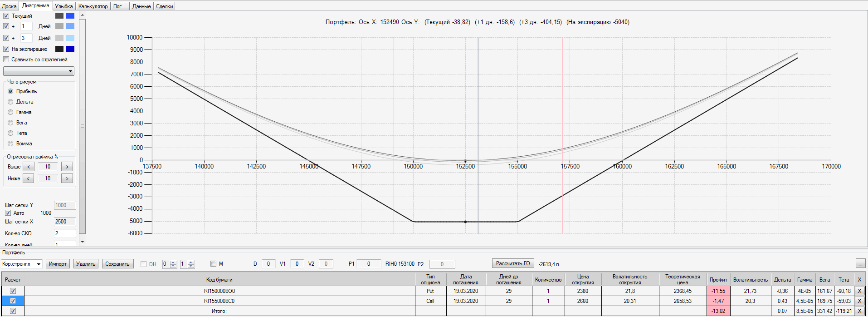Image resolution: width=868 pixels, height=317 pixels.
Task: Toggle Авто grid step checkbox
Action: point(8,213)
